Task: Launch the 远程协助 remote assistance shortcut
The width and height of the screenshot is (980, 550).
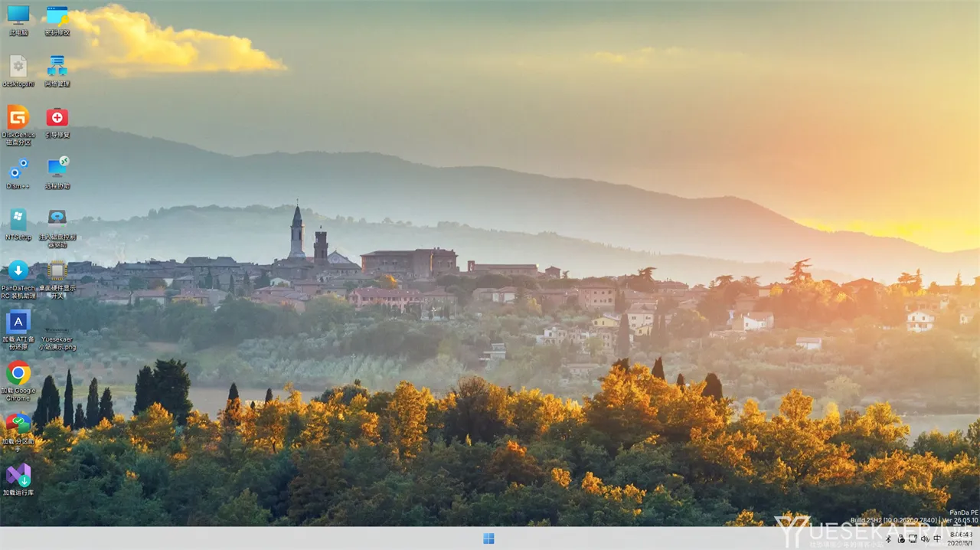Action: click(x=57, y=173)
